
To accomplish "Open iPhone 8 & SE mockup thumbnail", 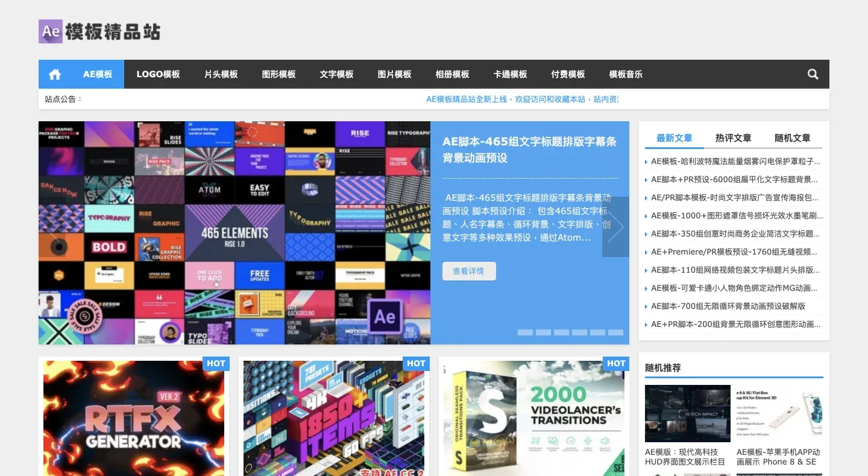I will (779, 413).
